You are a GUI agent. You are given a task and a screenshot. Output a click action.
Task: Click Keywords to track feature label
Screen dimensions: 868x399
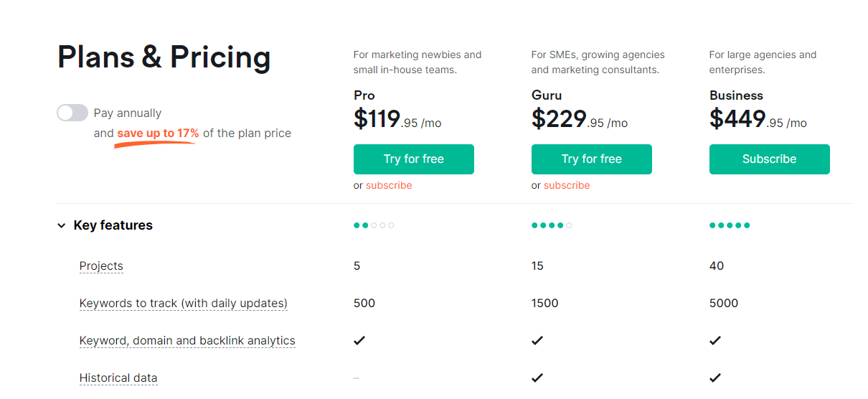[x=184, y=304]
